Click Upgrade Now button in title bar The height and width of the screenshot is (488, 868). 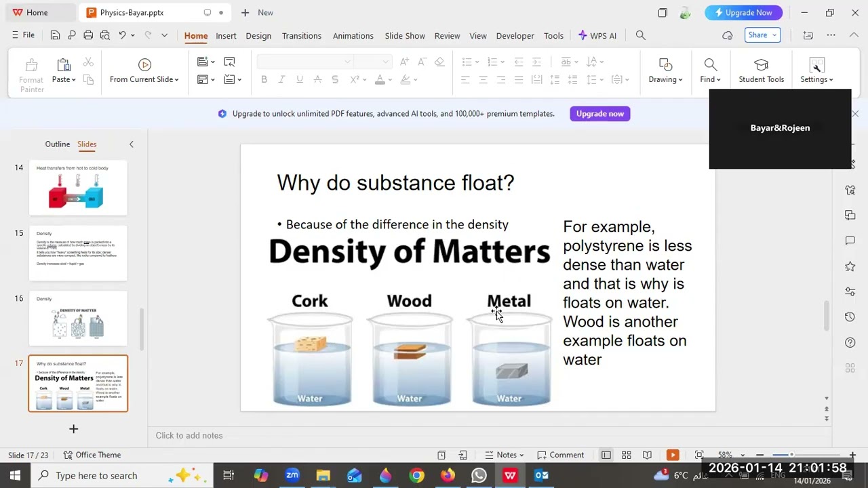pyautogui.click(x=743, y=13)
